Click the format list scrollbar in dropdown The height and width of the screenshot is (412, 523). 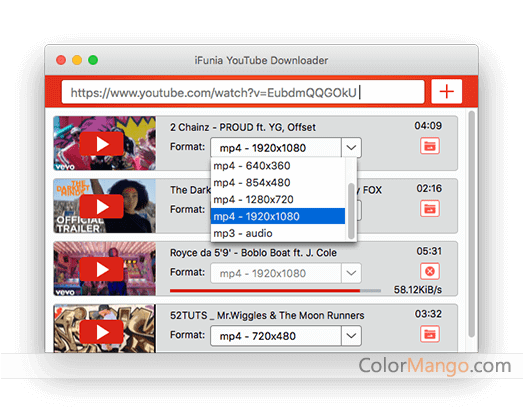[x=351, y=211]
